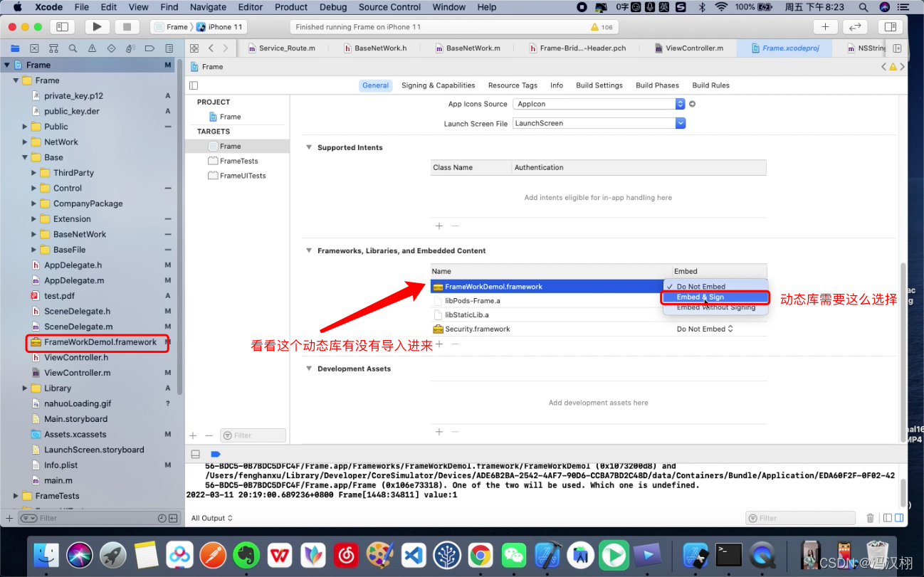Open the App Icons Source dropdown
924x577 pixels.
tap(599, 104)
